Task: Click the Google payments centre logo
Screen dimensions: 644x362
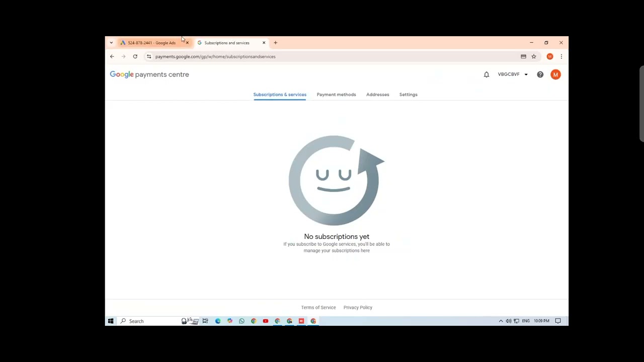Action: [149, 74]
